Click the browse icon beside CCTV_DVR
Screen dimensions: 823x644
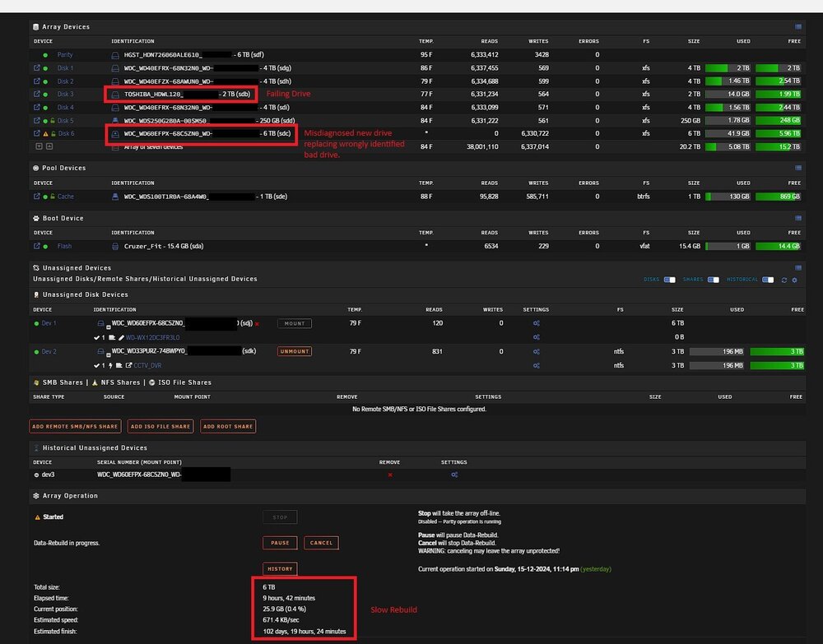[x=128, y=365]
